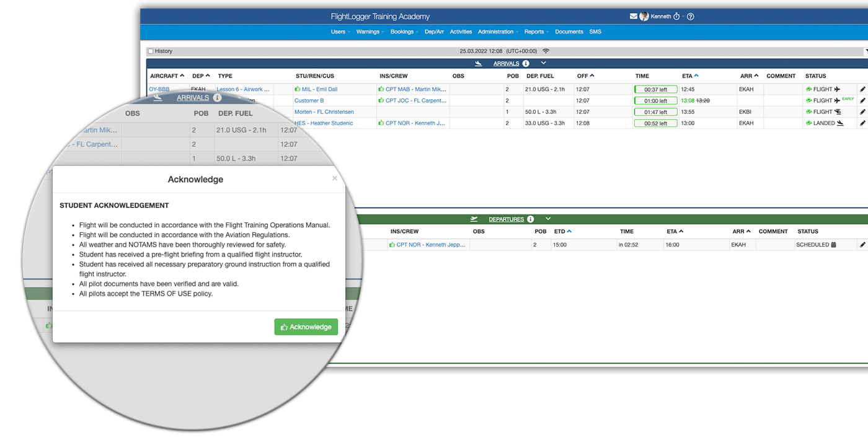Click the 01:00 left time progress bar

pyautogui.click(x=655, y=100)
